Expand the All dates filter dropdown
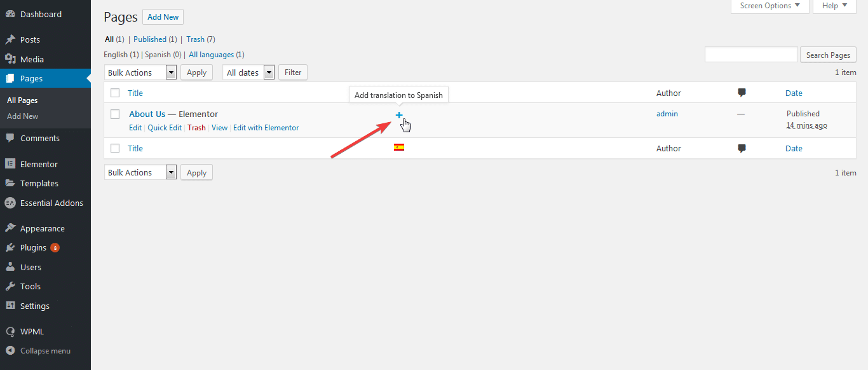 click(248, 72)
